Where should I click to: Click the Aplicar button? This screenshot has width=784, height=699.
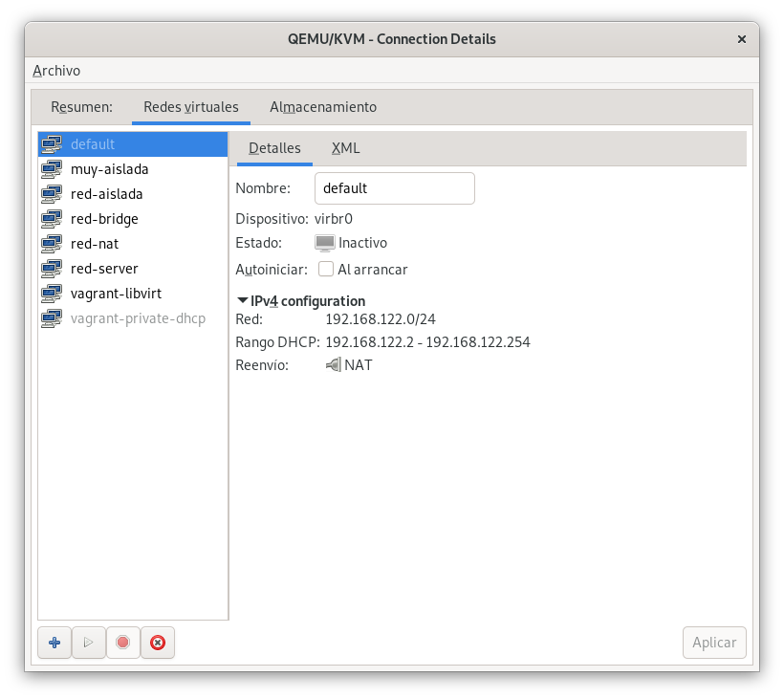click(714, 643)
